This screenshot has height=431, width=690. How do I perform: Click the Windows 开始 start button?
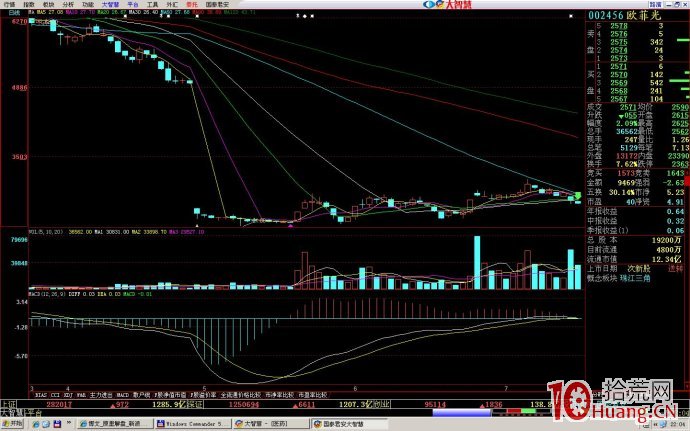(x=12, y=424)
